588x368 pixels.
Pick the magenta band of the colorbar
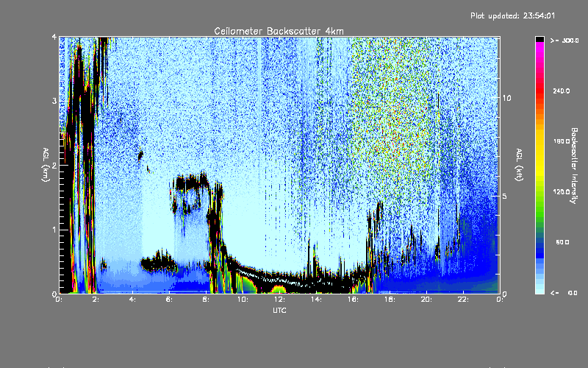click(x=539, y=47)
